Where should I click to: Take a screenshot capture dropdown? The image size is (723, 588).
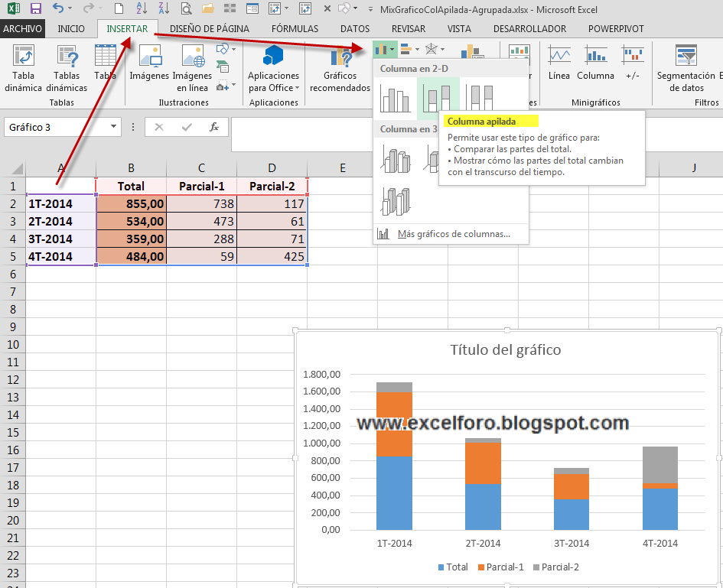click(226, 86)
